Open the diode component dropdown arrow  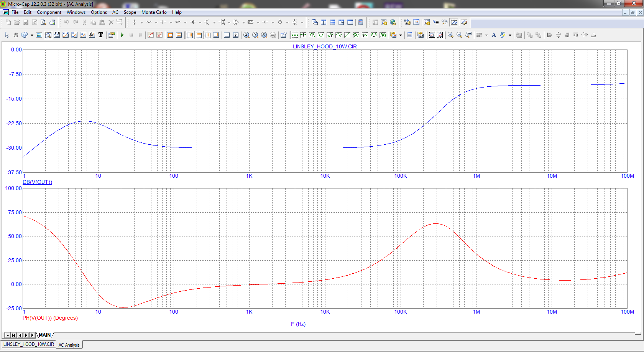pos(200,22)
